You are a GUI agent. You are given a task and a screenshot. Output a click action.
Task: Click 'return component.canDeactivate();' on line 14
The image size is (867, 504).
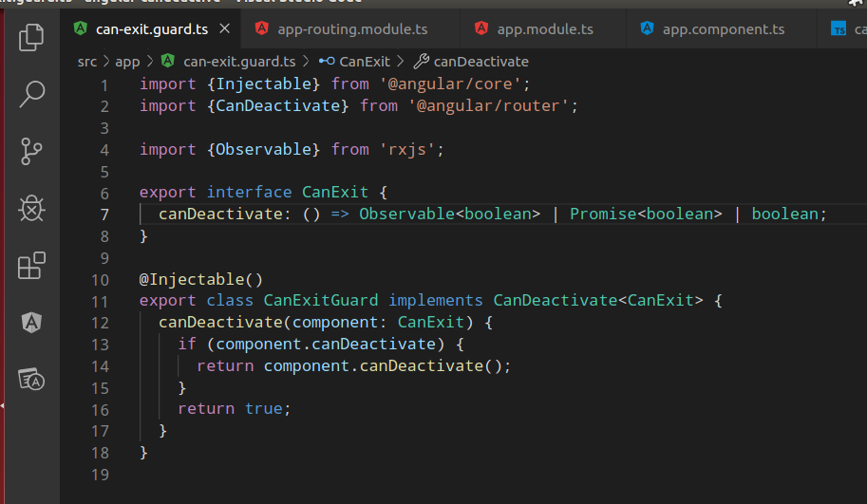pyautogui.click(x=353, y=365)
